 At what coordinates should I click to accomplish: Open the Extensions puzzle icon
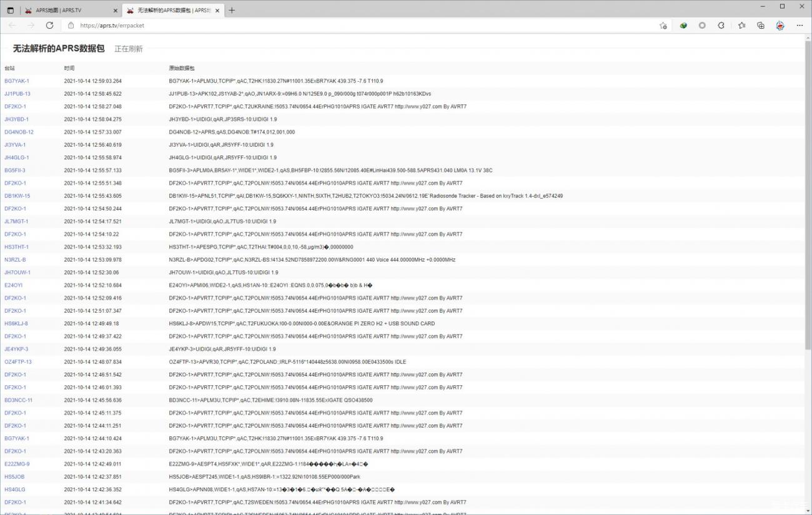pyautogui.click(x=721, y=26)
